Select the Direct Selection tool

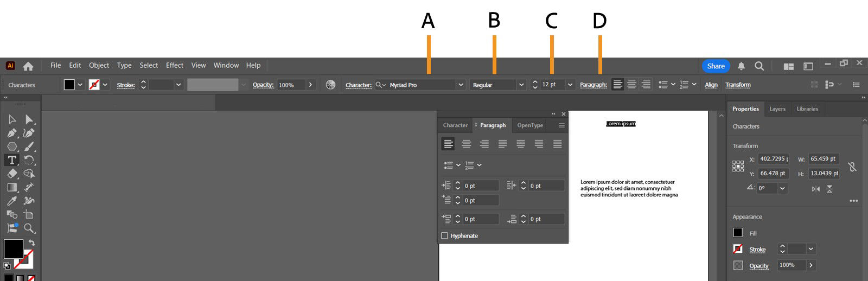coord(29,119)
